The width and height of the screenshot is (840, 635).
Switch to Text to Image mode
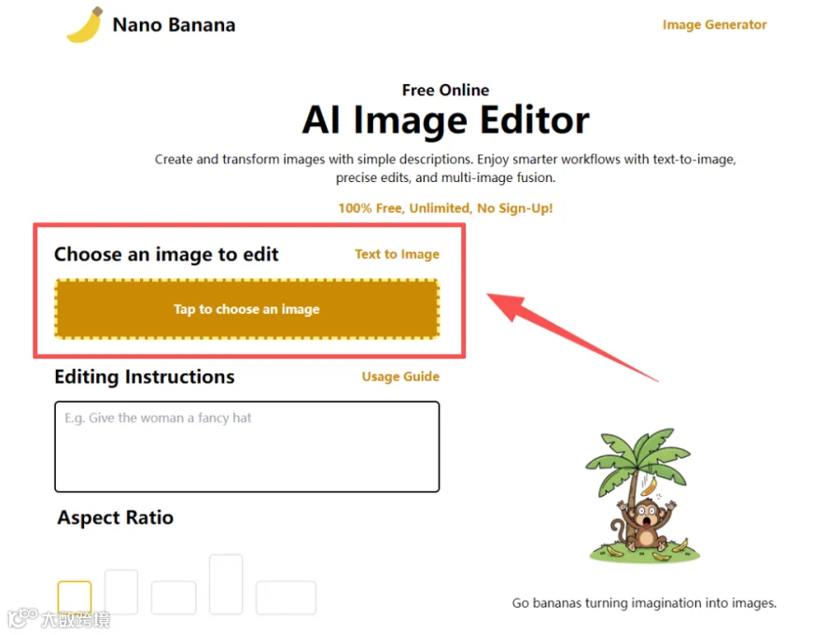397,254
